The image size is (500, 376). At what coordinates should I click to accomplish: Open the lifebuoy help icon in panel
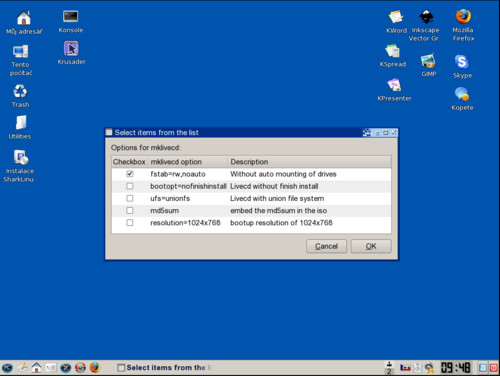point(80,368)
